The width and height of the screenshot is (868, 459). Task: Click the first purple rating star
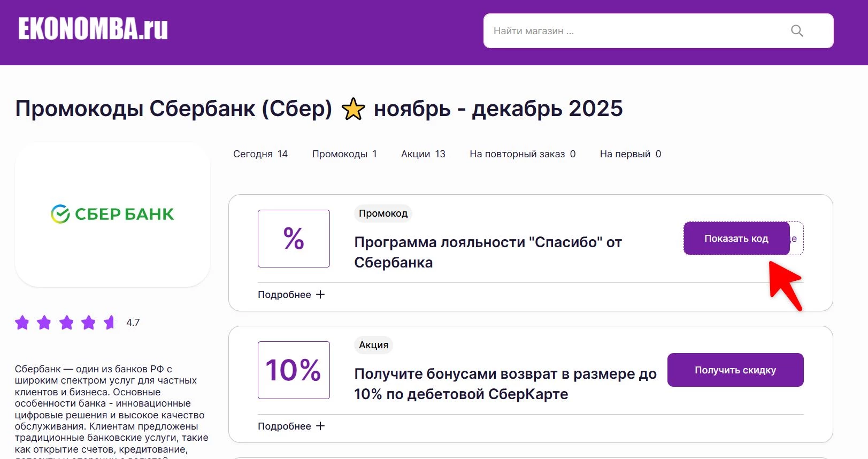22,323
